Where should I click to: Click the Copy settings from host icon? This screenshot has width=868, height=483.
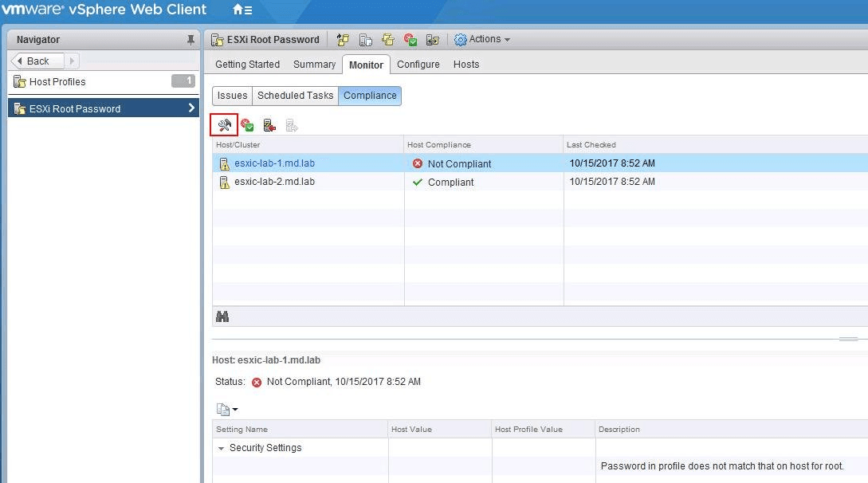click(x=366, y=40)
